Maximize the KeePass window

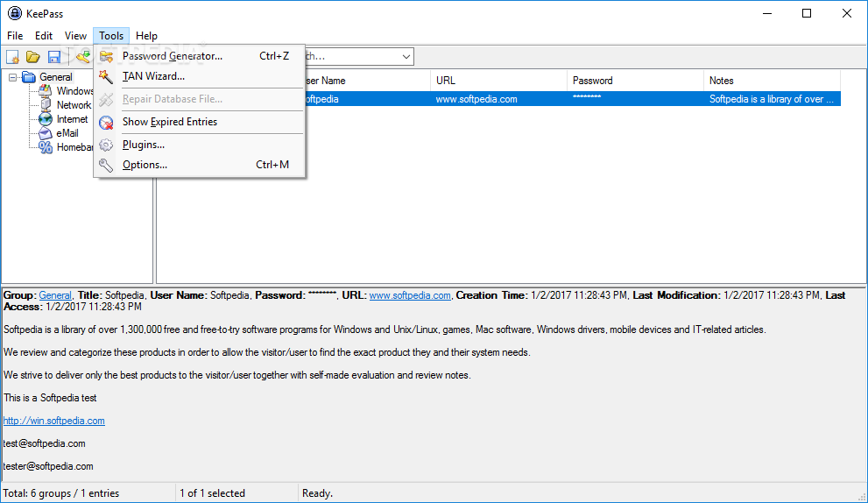807,13
